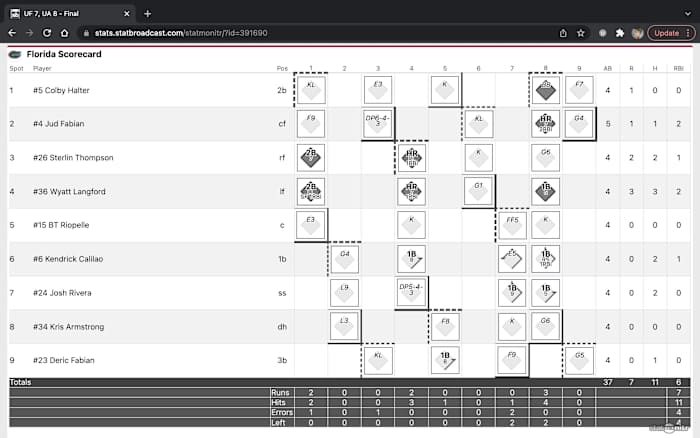
Task: Click player name #23 Deric Fabian
Action: 64,360
